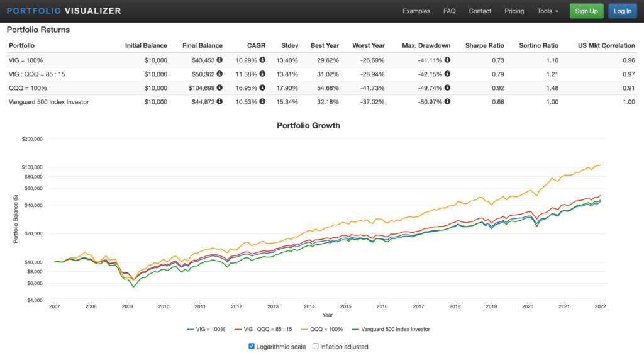Image resolution: width=644 pixels, height=353 pixels.
Task: Click info icon next to 11.38% CAGR
Action: pyautogui.click(x=262, y=74)
